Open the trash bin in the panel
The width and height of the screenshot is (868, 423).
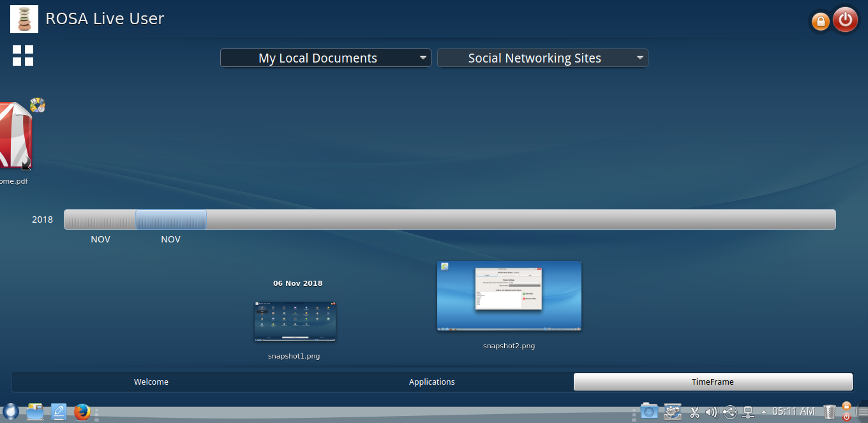click(x=830, y=413)
